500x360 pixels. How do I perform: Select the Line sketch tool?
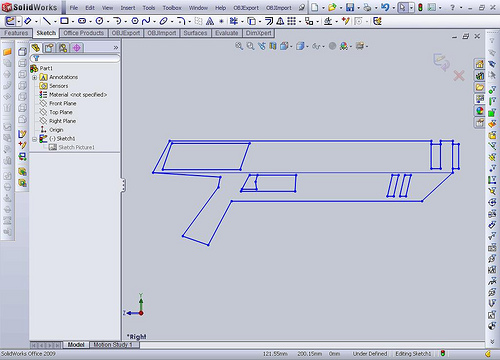[47, 21]
